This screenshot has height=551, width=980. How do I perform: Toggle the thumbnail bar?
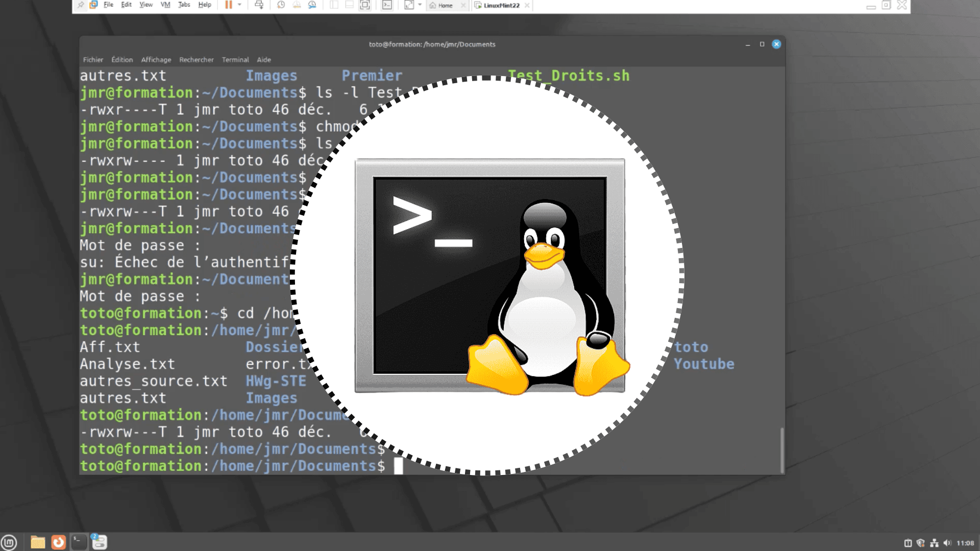350,5
